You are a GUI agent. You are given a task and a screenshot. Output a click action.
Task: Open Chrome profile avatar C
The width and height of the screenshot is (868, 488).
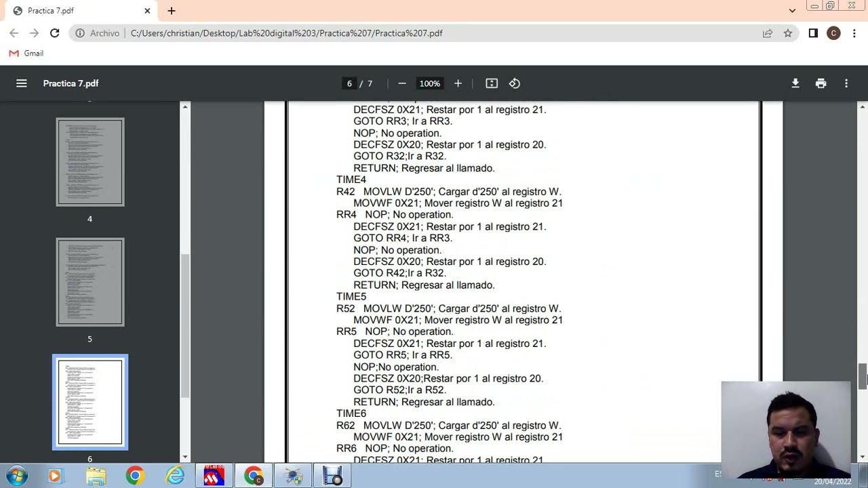pos(833,33)
